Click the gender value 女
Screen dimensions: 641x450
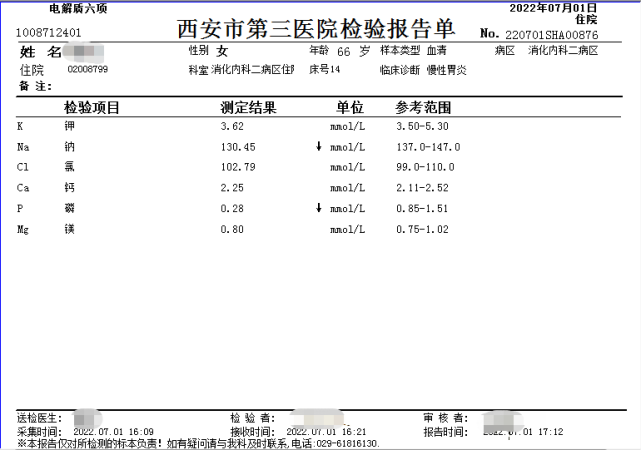point(222,51)
